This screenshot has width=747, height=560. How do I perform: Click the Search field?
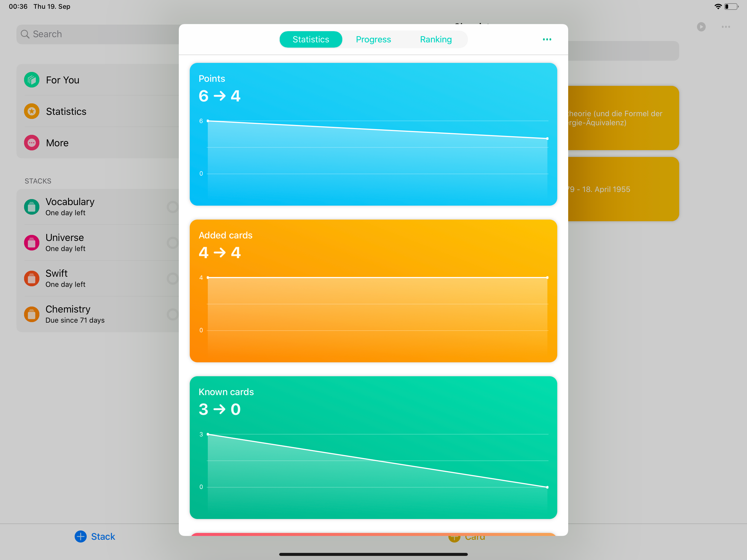[x=98, y=34]
